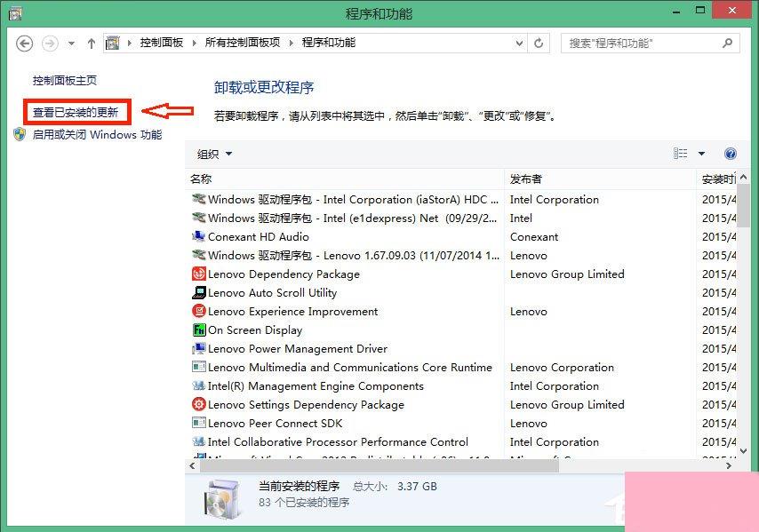The image size is (759, 532).
Task: Select the Lenovo Dependency Package icon
Action: [x=198, y=274]
